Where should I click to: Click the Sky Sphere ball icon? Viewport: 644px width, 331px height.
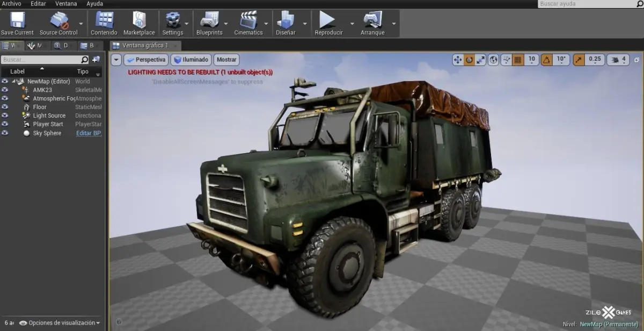26,133
